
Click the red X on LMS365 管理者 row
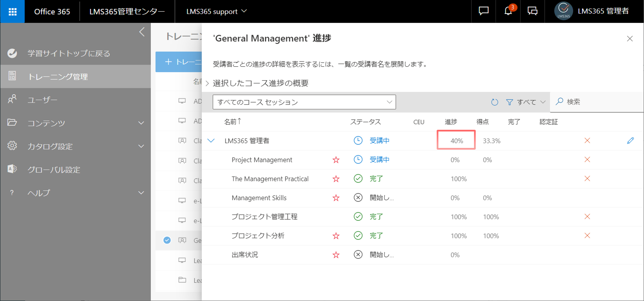point(587,141)
